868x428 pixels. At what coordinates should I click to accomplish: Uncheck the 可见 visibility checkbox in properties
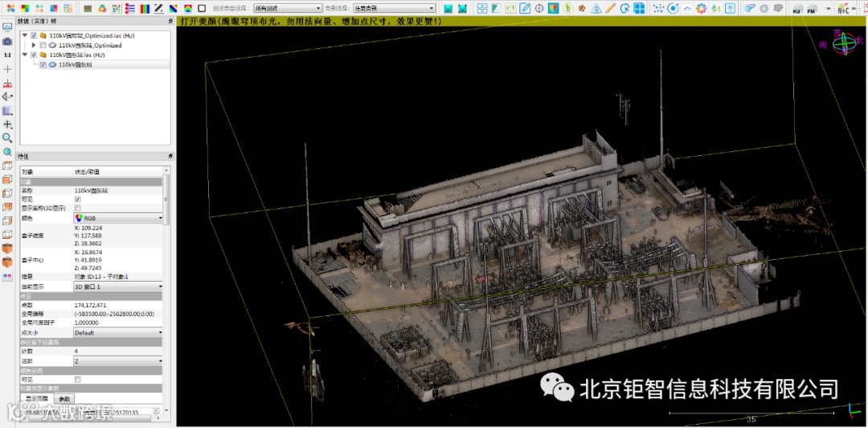pos(77,199)
